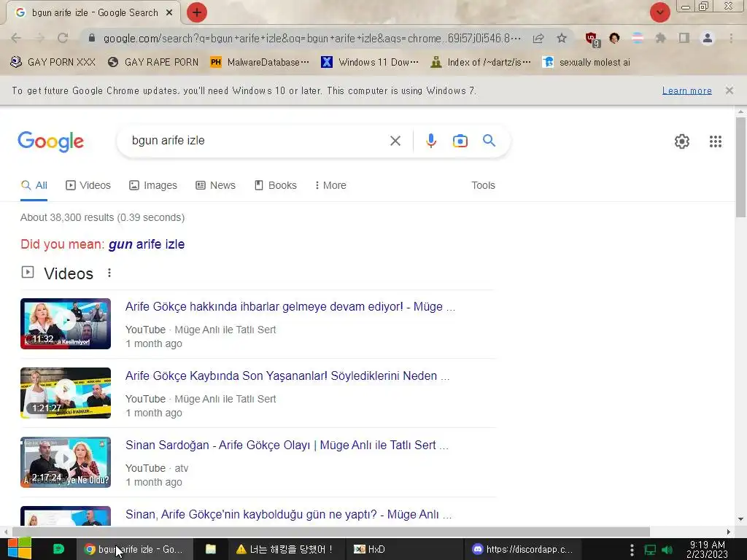The width and height of the screenshot is (747, 560).
Task: Submit search with the magnifier icon
Action: (489, 141)
